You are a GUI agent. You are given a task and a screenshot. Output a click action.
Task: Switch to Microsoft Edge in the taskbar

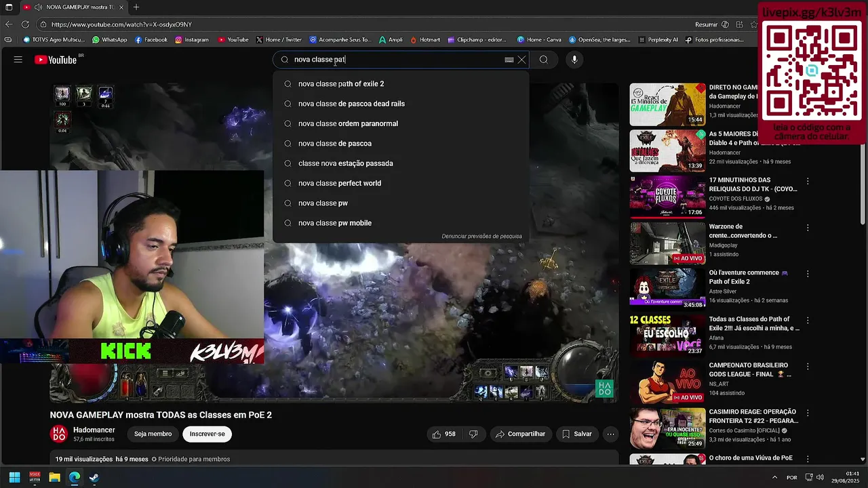[x=74, y=477]
